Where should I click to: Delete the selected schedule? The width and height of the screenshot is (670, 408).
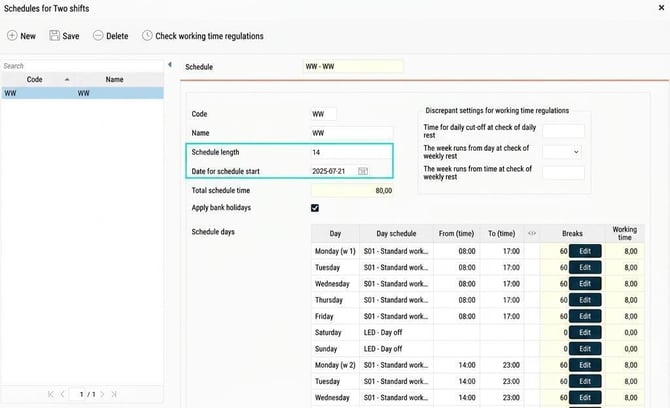point(111,36)
